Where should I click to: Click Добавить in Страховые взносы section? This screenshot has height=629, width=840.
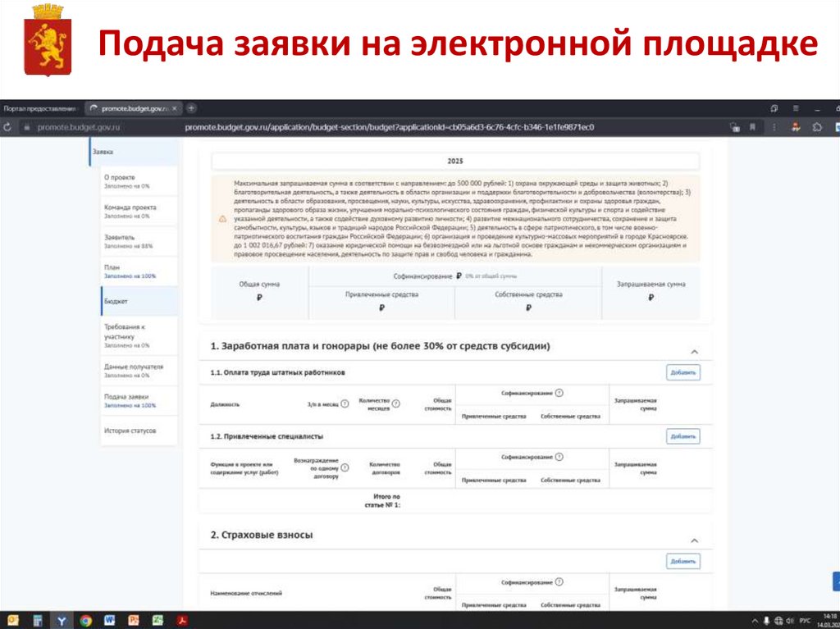pos(683,562)
